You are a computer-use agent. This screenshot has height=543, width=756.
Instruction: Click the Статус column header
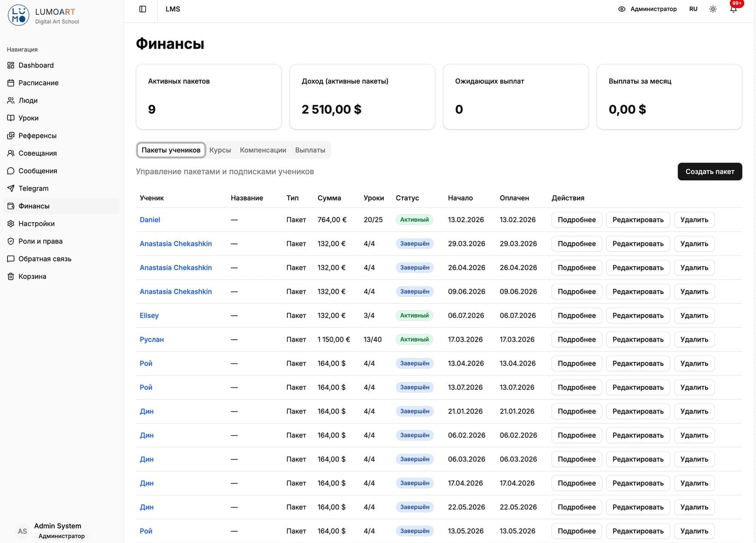click(407, 198)
